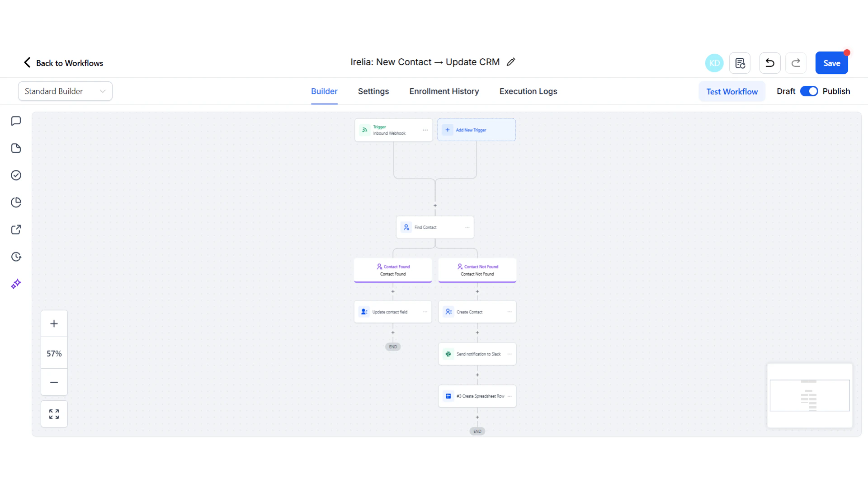Open the pie chart analytics sidebar icon
Image resolution: width=868 pixels, height=488 pixels.
click(16, 202)
